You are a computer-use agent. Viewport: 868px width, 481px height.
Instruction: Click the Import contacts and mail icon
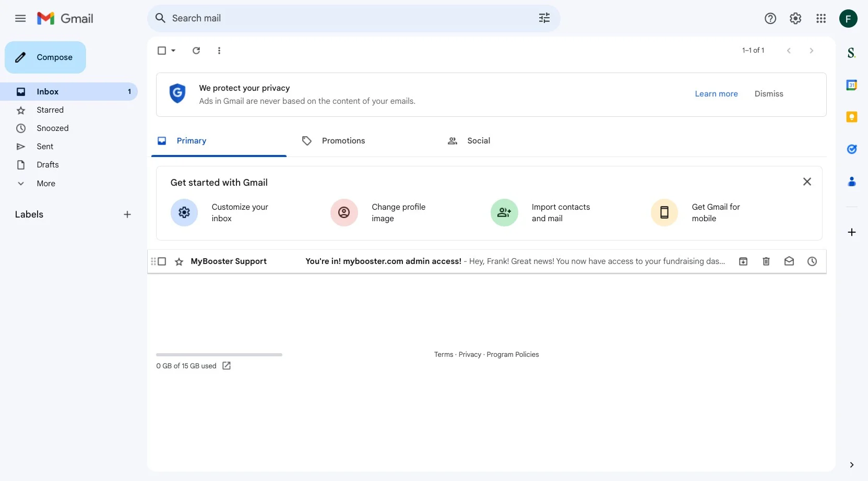click(x=504, y=212)
